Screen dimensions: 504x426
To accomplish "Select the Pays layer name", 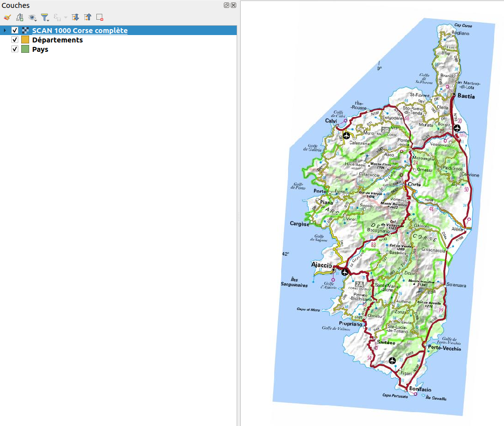I will pyautogui.click(x=40, y=49).
